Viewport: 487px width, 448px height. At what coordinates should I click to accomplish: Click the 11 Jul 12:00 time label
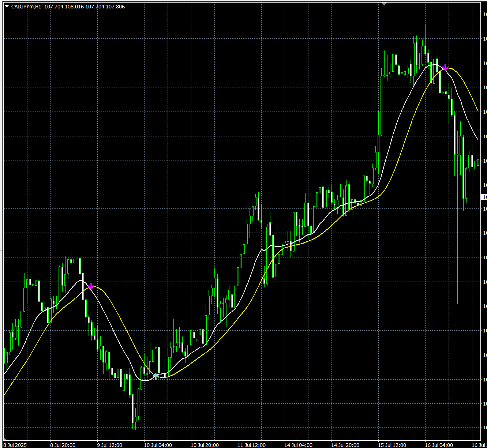pos(252,445)
